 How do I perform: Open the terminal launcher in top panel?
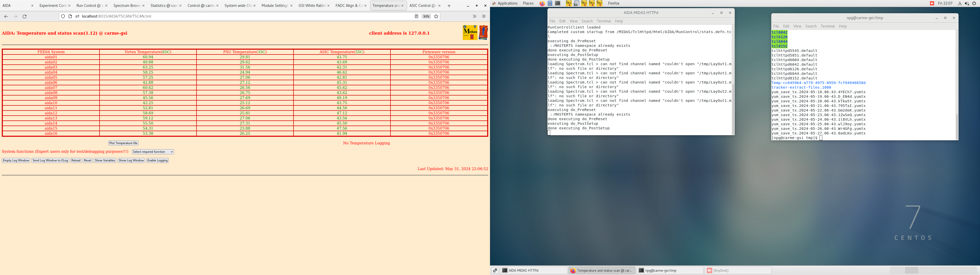(x=558, y=3)
